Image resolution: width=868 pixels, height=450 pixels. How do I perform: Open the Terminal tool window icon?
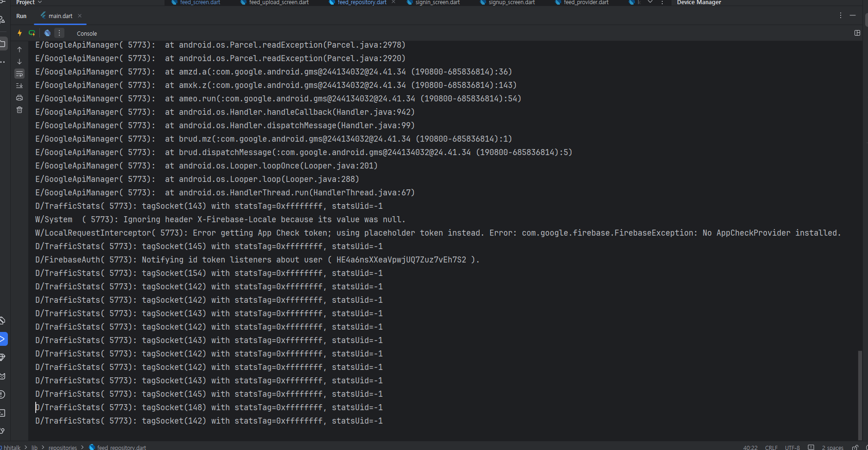pyautogui.click(x=3, y=412)
